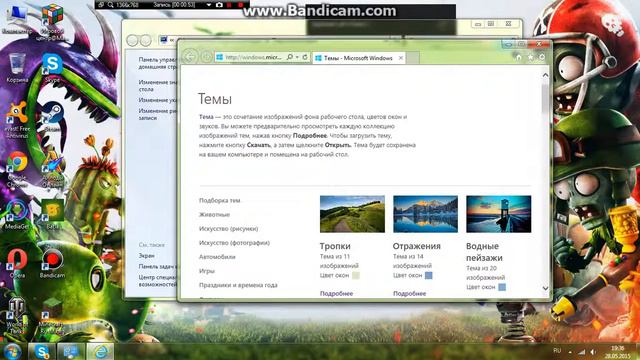Open Подробнее under Отражения

(409, 293)
